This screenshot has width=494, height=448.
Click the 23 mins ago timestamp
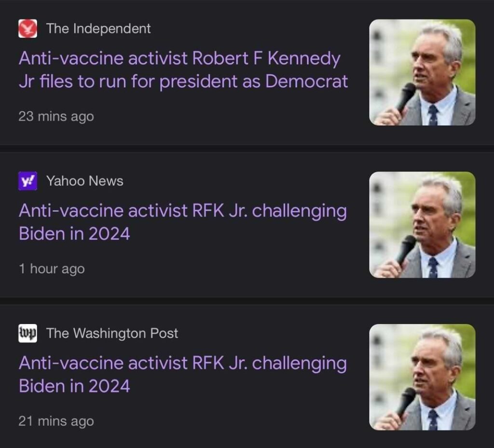click(x=56, y=116)
